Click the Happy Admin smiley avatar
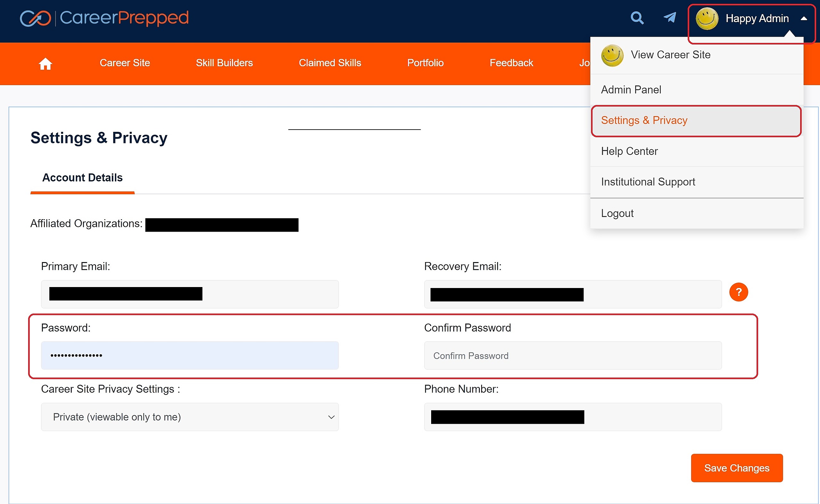820x504 pixels. pyautogui.click(x=707, y=19)
